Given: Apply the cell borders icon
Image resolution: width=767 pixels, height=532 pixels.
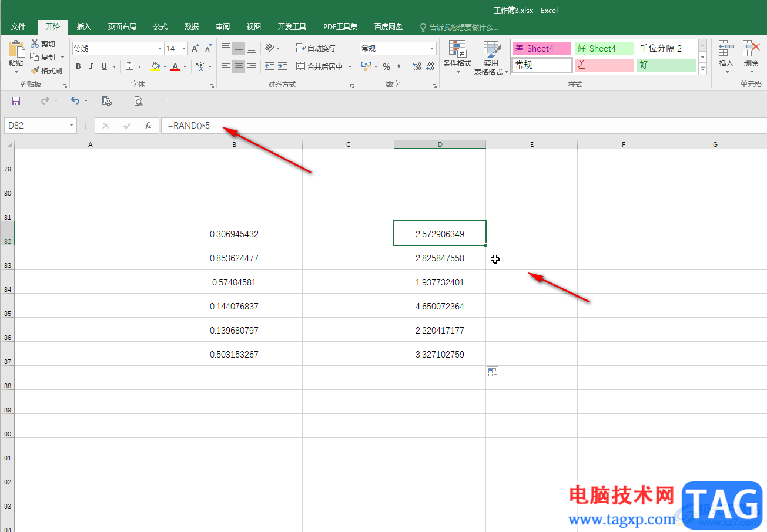Looking at the screenshot, I should [129, 66].
